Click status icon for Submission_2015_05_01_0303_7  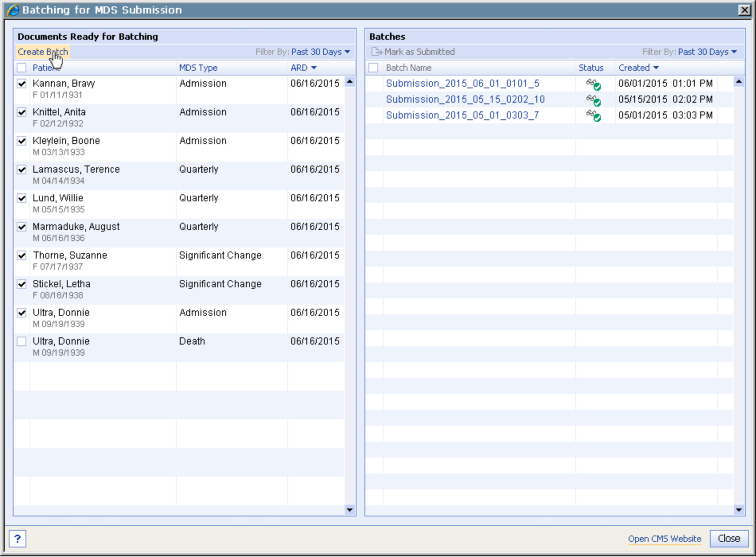point(593,116)
